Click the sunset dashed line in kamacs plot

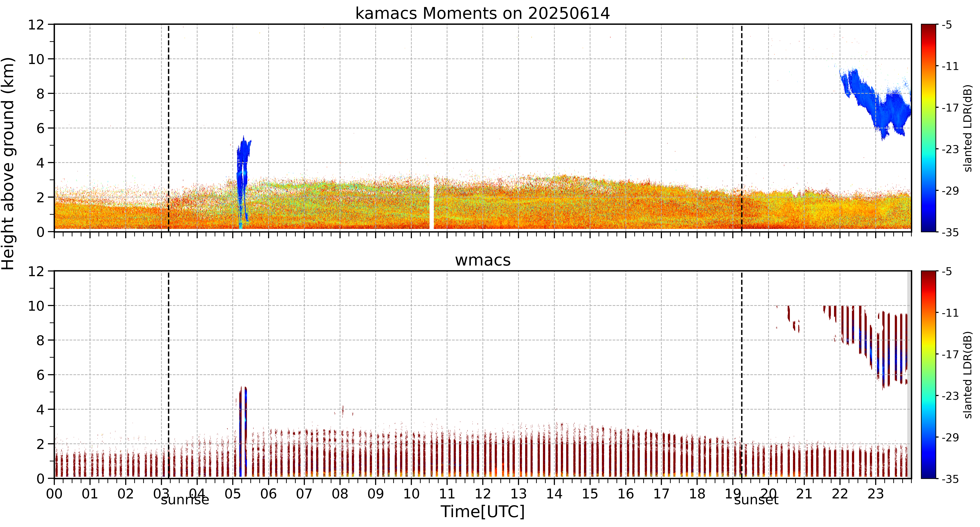click(742, 128)
